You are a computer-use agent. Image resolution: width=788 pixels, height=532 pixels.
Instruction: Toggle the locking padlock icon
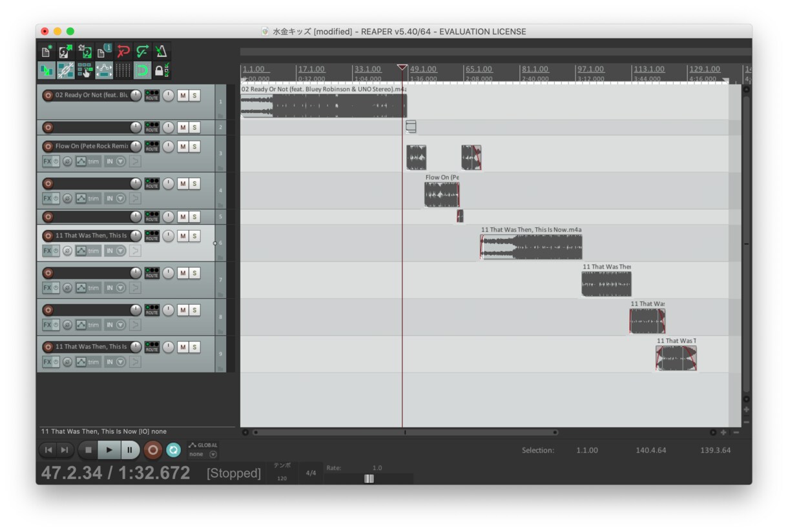tap(161, 71)
